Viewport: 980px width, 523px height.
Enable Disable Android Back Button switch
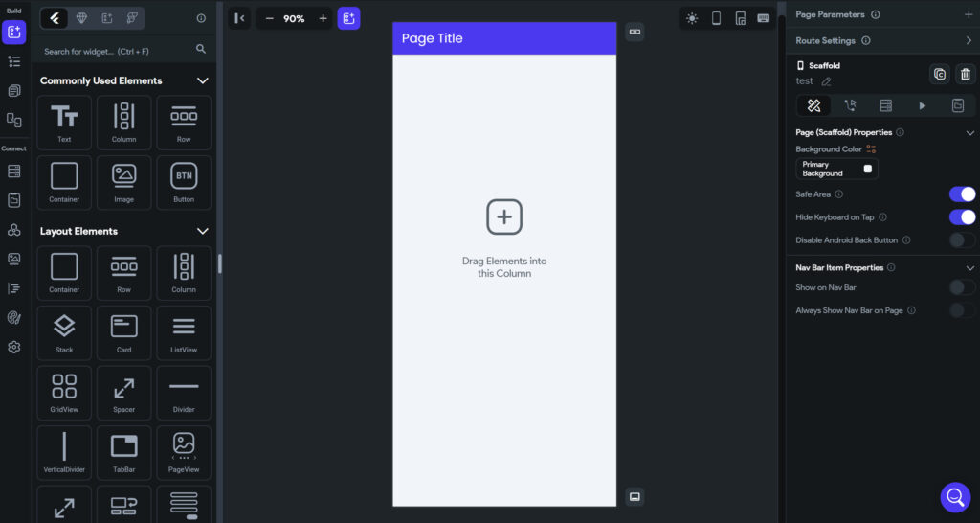(962, 240)
